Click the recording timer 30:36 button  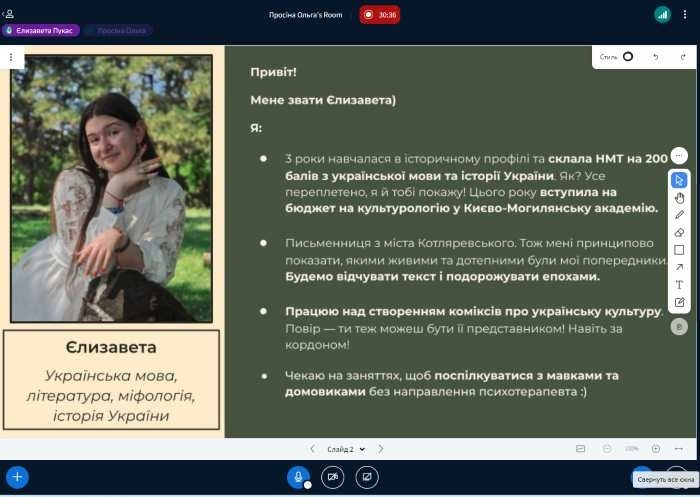point(380,15)
